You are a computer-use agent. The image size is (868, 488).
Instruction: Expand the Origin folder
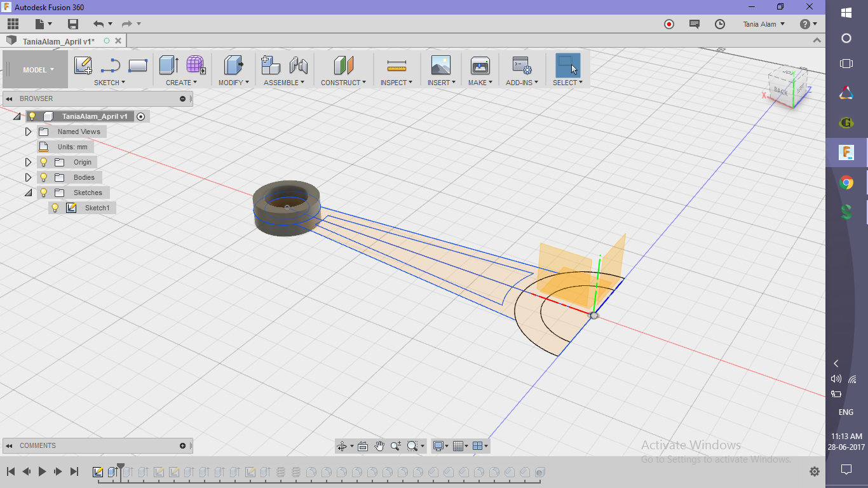pyautogui.click(x=28, y=162)
